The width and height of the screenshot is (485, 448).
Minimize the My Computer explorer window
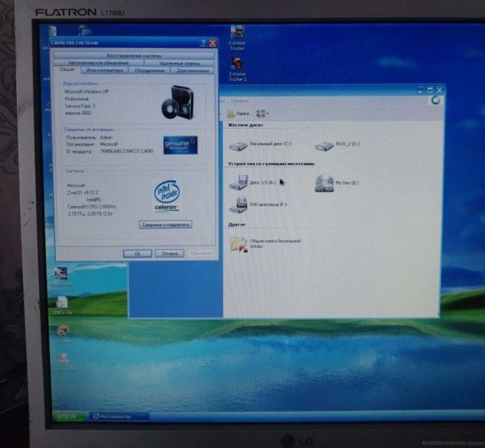click(x=420, y=90)
